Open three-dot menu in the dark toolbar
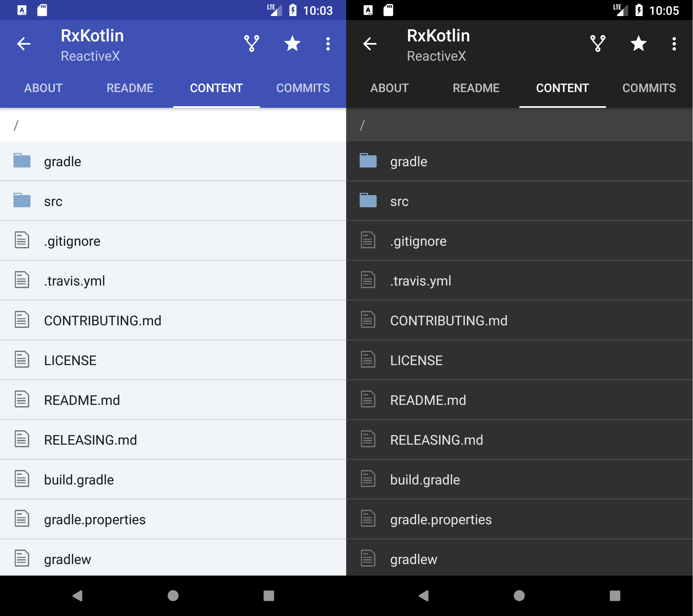The image size is (693, 616). coord(674,44)
